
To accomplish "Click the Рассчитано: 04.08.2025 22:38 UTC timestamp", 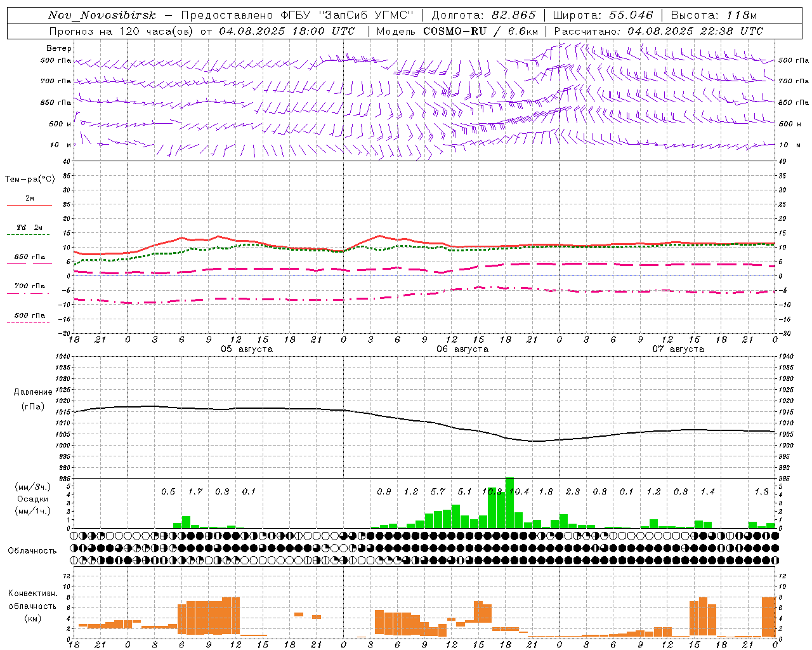I will pyautogui.click(x=658, y=31).
